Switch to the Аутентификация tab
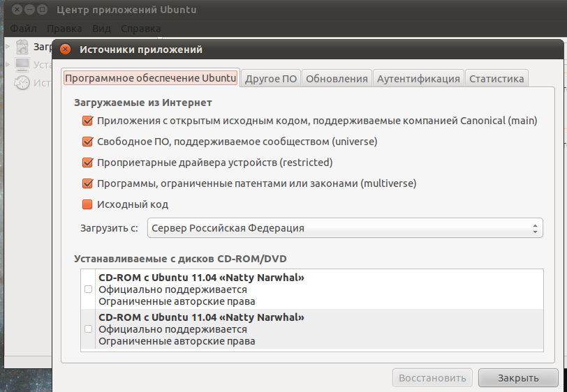Viewport: 567px width, 392px height. tap(418, 79)
